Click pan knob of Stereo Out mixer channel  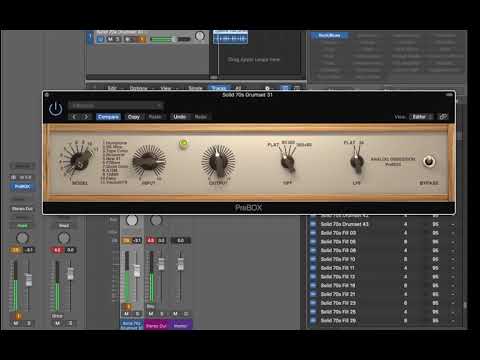click(x=156, y=220)
